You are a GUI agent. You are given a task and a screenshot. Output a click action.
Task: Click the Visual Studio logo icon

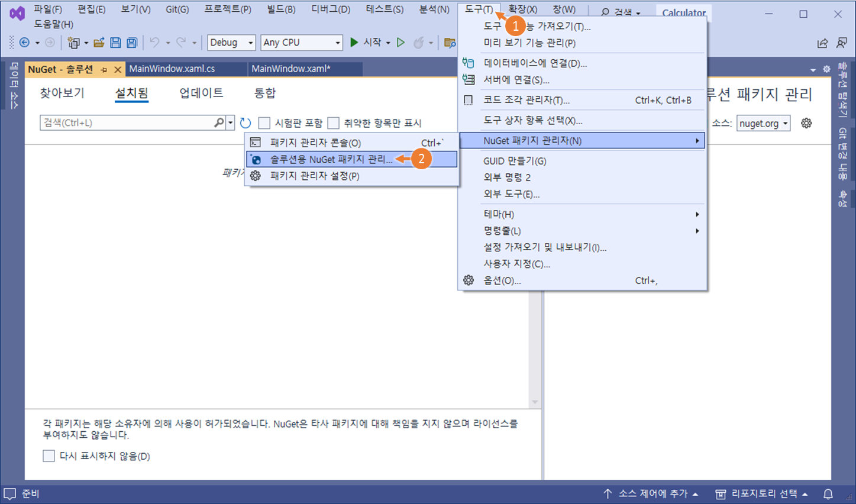coord(17,14)
